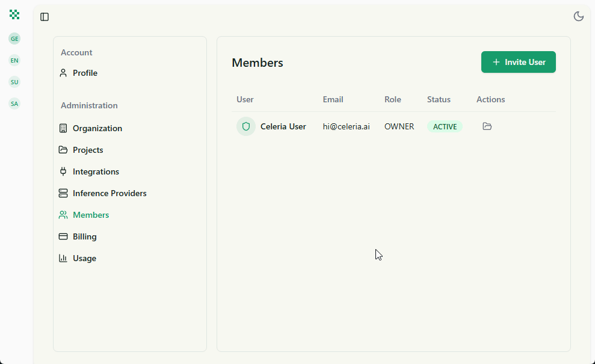Select the EN workspace avatar
The image size is (595, 364).
14,60
